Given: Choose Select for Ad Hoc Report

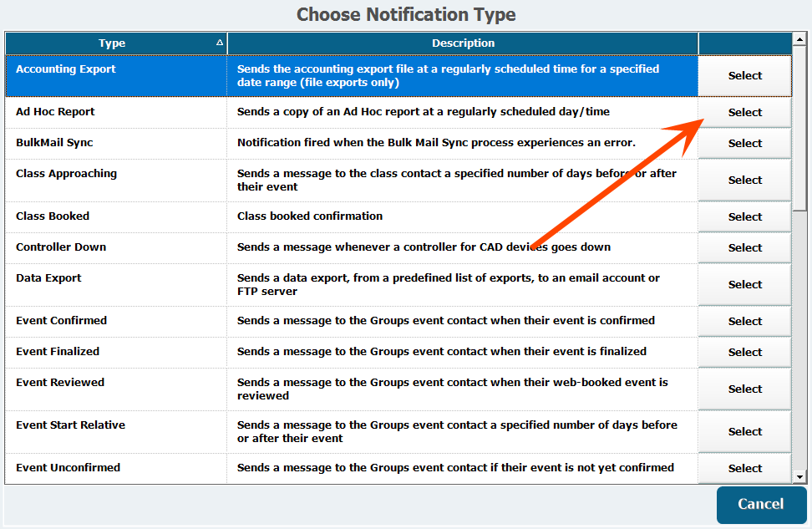Looking at the screenshot, I should click(x=744, y=113).
